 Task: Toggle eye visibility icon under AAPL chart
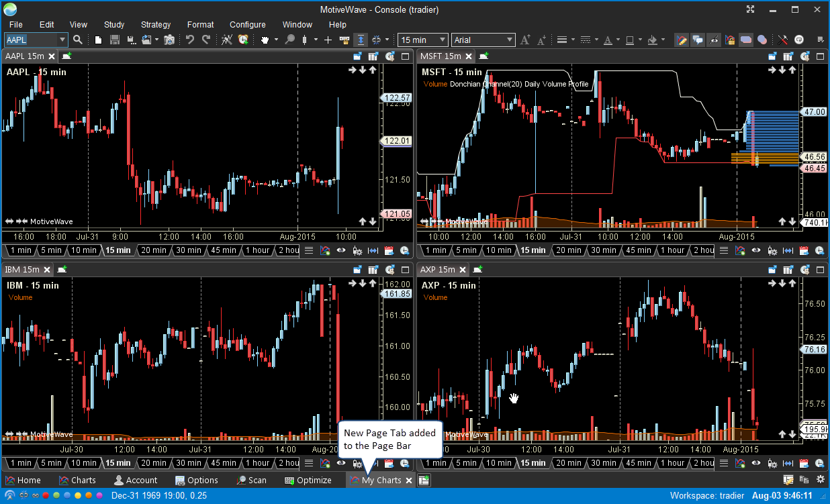341,250
